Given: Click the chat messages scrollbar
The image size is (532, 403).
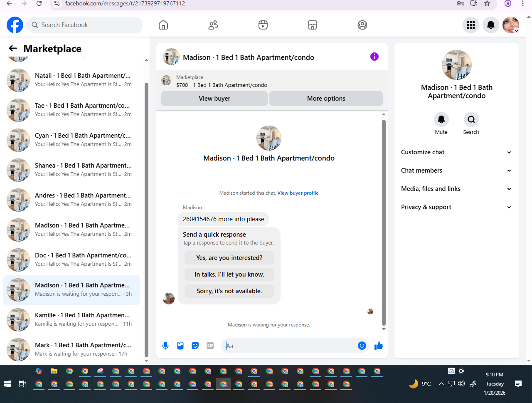Looking at the screenshot, I should 384,223.
